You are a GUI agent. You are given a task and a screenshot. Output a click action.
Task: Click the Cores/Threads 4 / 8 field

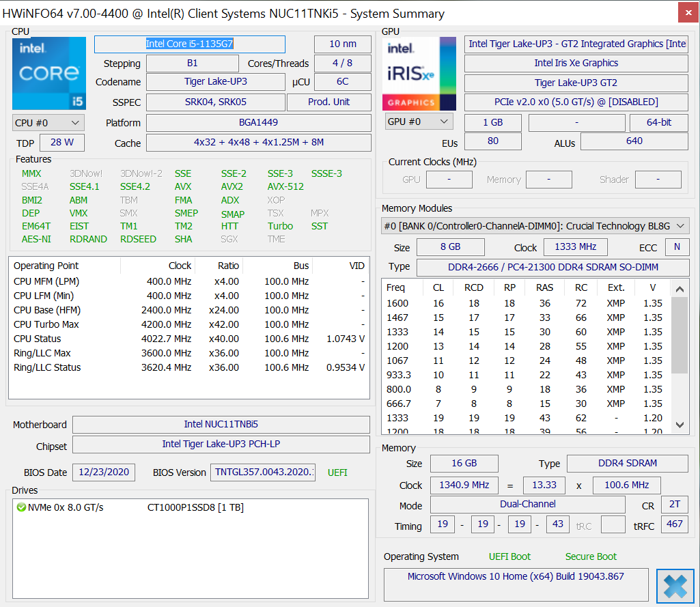coord(343,63)
